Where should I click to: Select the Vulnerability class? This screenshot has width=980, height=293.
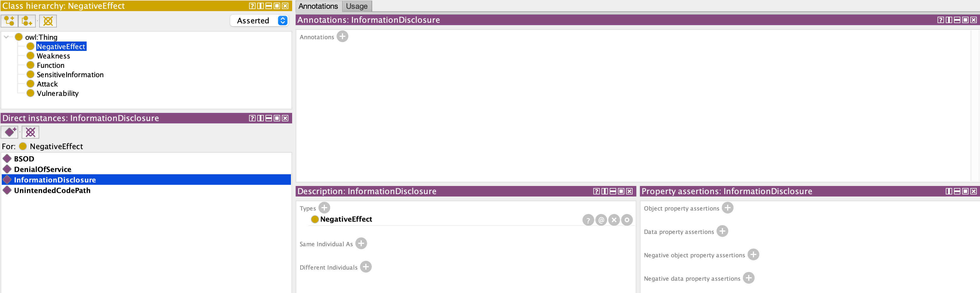pos(57,94)
